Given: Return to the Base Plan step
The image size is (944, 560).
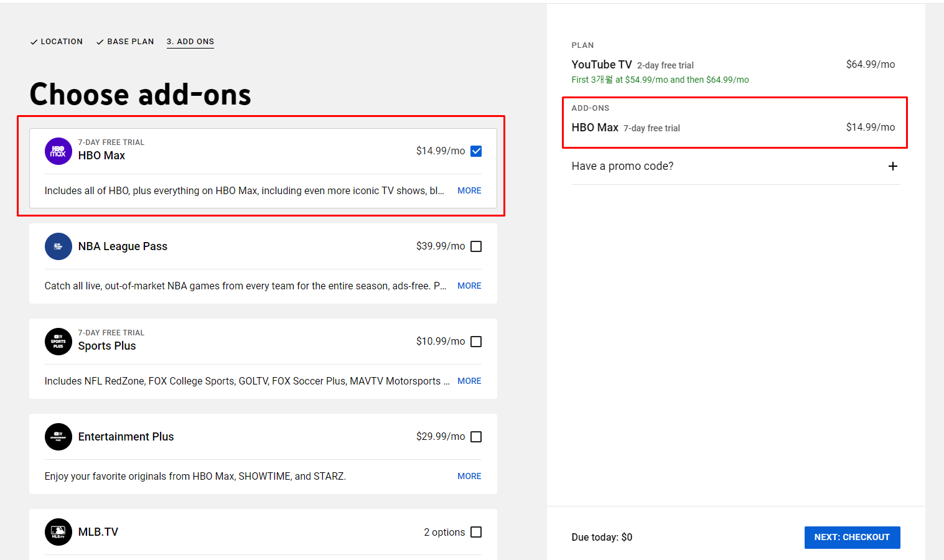Looking at the screenshot, I should coord(124,42).
